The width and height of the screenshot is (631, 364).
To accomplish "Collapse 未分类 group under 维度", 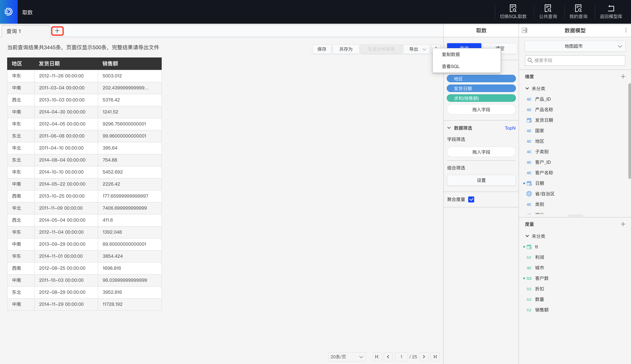I will click(x=527, y=88).
